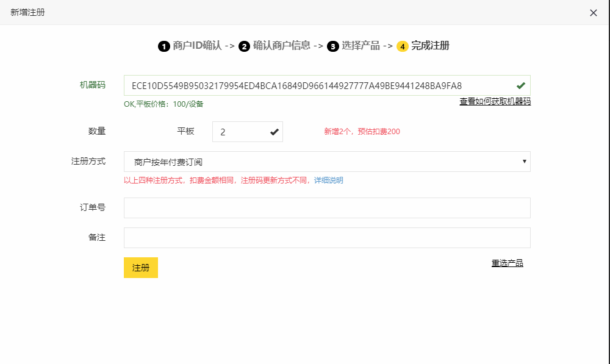Click the 机器码 field label
This screenshot has width=610, height=364.
pos(93,85)
